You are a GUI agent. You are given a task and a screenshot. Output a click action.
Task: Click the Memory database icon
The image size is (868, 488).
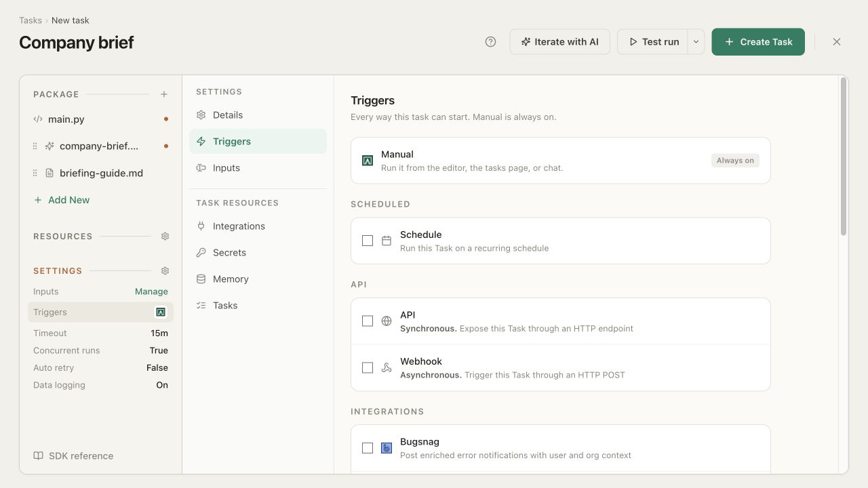(x=201, y=279)
